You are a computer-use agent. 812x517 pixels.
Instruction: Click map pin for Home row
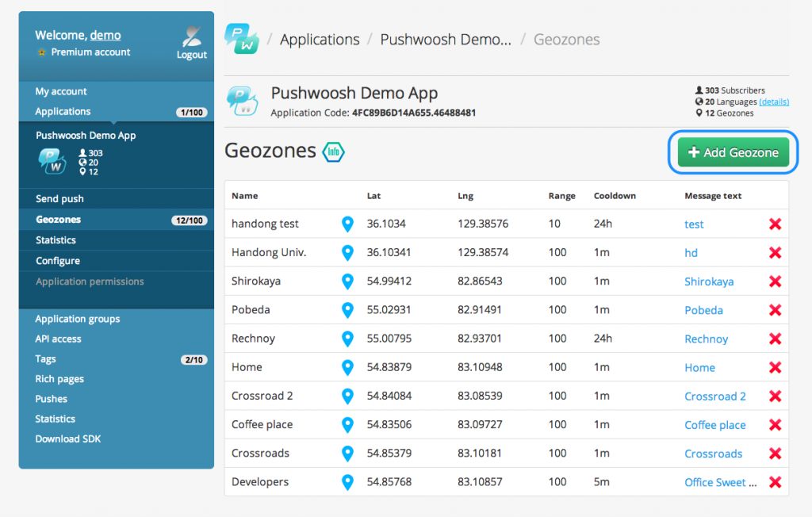(347, 367)
